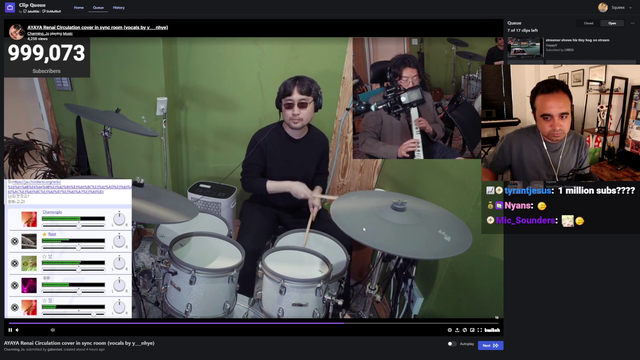Open the History tab
This screenshot has width=640, height=360.
tap(119, 8)
